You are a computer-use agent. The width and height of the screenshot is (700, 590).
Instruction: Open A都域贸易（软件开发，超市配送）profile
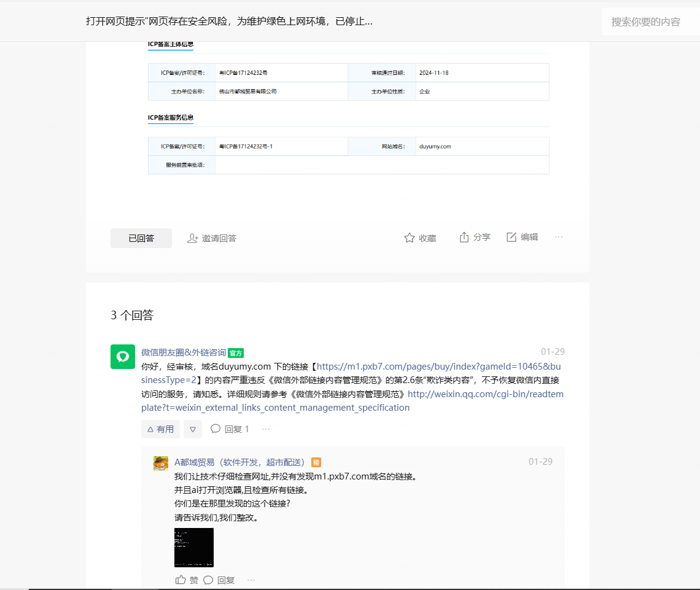coord(239,462)
